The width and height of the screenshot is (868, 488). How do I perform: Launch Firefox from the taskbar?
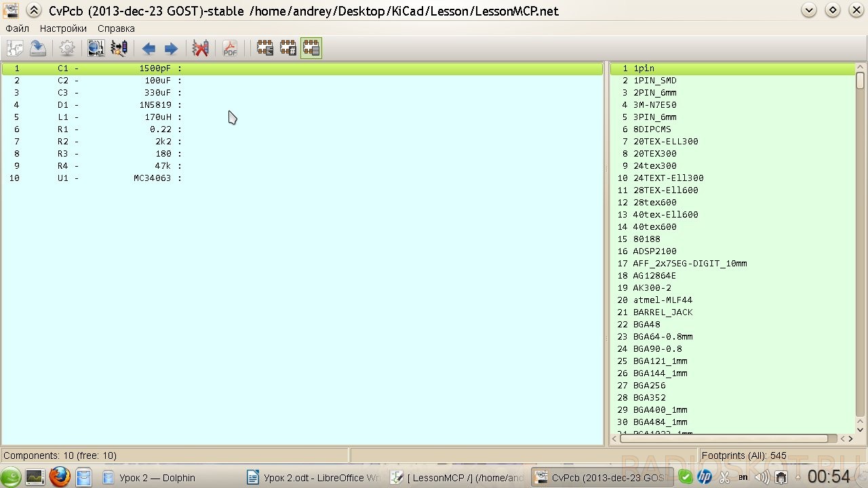(x=60, y=477)
